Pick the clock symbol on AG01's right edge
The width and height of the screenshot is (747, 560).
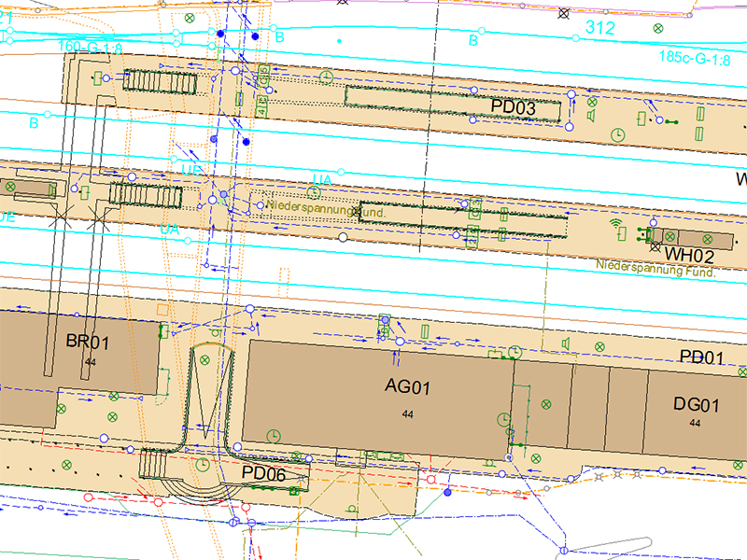[x=504, y=417]
